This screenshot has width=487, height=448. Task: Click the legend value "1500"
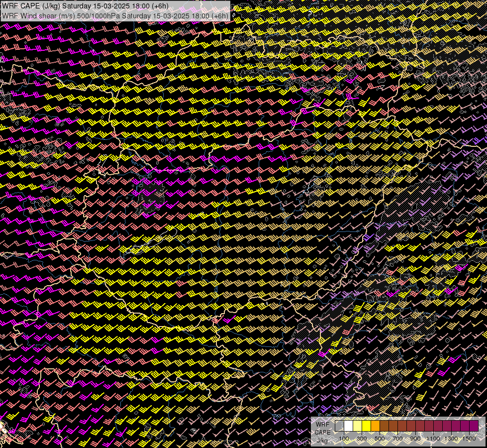tap(469, 439)
